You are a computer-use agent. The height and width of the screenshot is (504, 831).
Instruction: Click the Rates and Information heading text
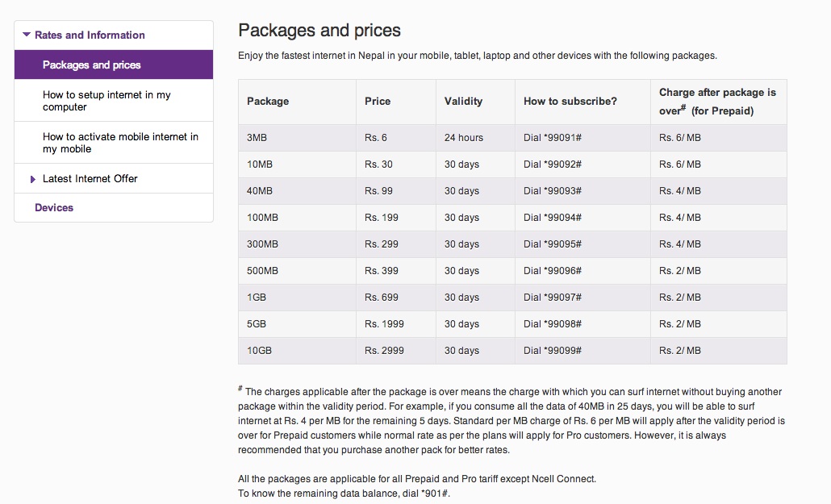click(90, 35)
